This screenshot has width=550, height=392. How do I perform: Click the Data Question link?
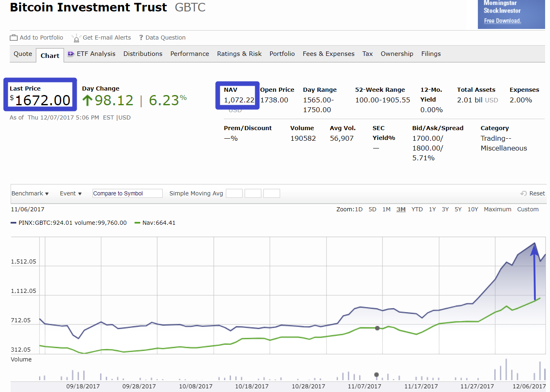pos(166,38)
